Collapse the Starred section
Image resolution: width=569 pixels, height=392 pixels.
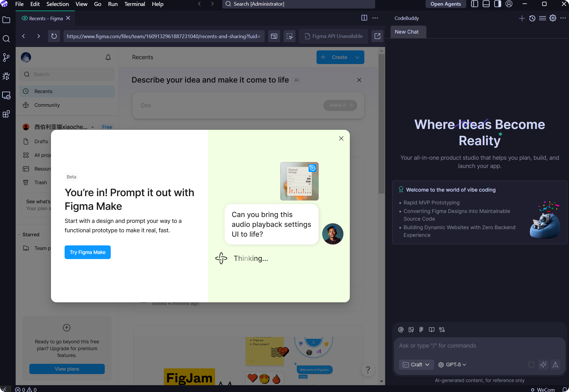19,235
